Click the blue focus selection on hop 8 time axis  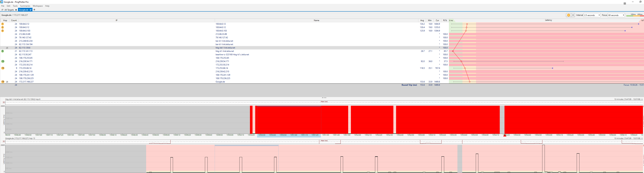click(289, 135)
